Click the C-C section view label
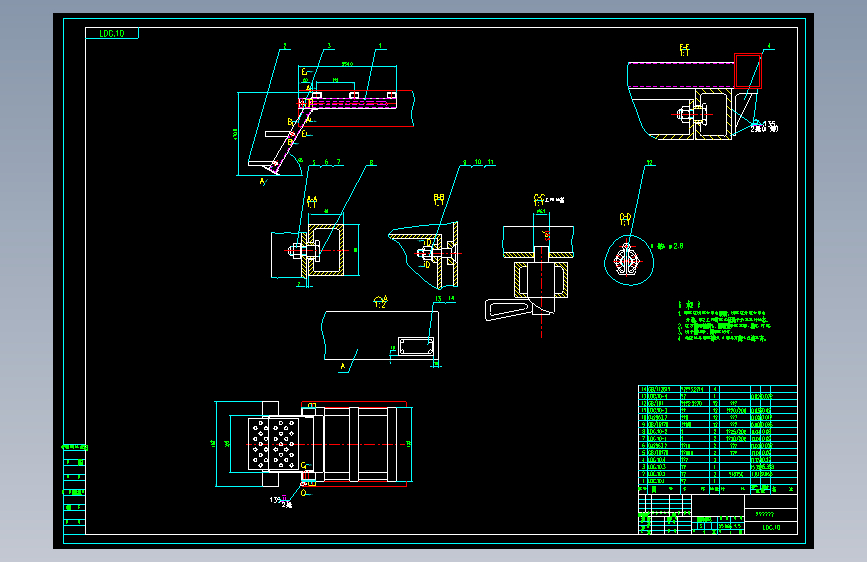The image size is (867, 562). pos(539,200)
